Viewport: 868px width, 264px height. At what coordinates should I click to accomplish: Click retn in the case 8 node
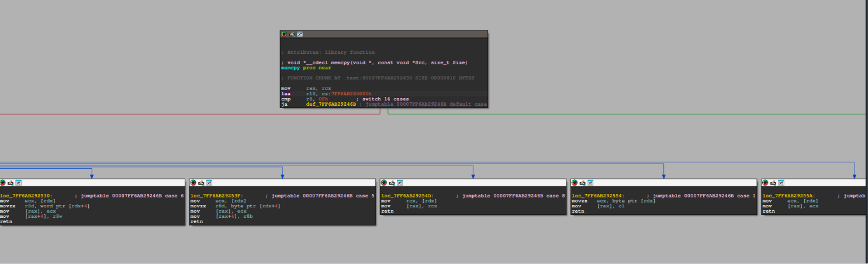coord(387,211)
